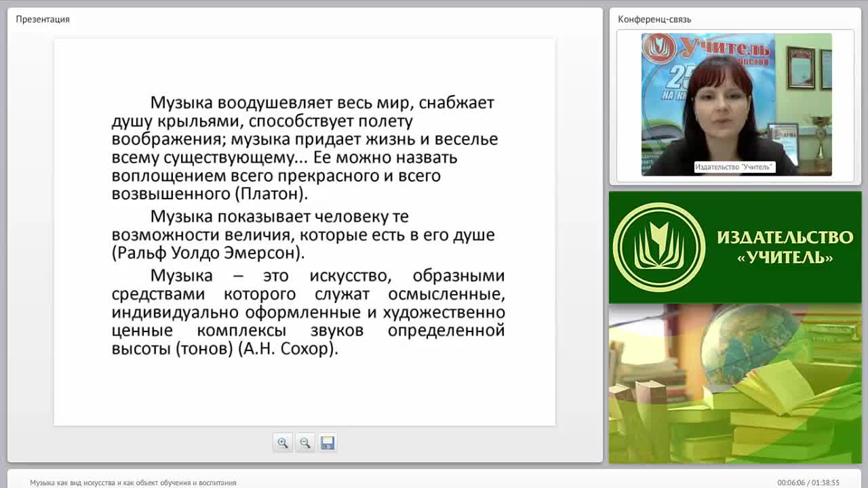The image size is (868, 488).
Task: Click the webinar title Музыка как вид искусства
Action: [133, 483]
